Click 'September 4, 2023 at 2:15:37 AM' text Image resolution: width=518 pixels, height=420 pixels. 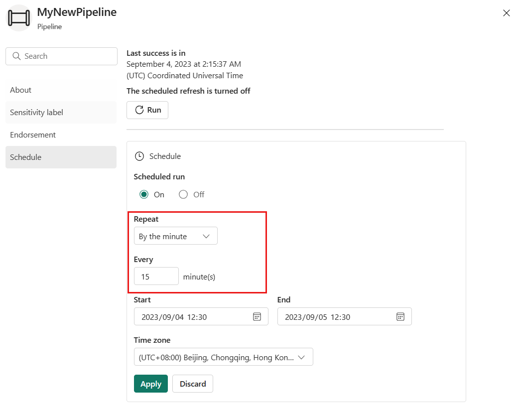tap(184, 64)
